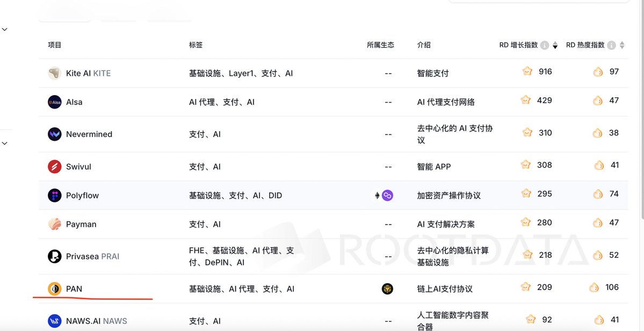Click the description '加密资产操作协议'
This screenshot has width=644, height=331.
click(449, 196)
